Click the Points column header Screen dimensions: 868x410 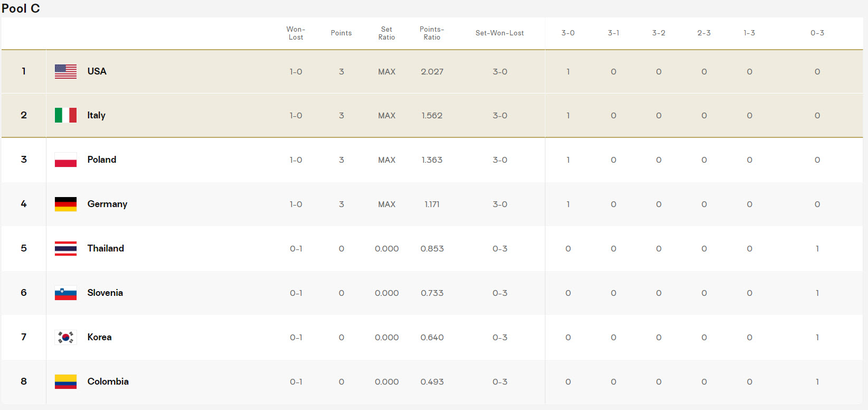(341, 33)
